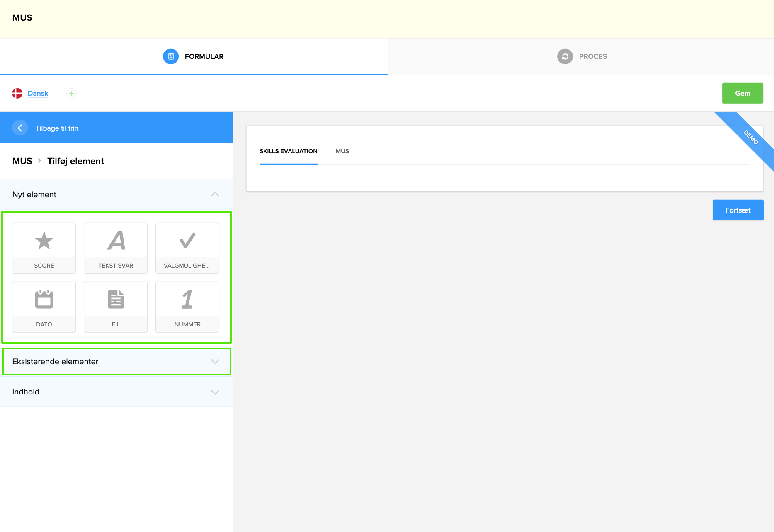Click the plus icon to add language
This screenshot has height=532, width=774.
pos(71,93)
